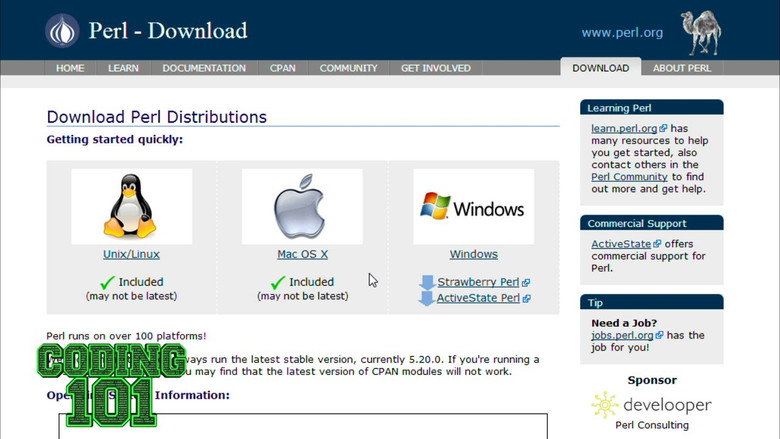780x439 pixels.
Task: Click the camel image in header
Action: [x=702, y=32]
